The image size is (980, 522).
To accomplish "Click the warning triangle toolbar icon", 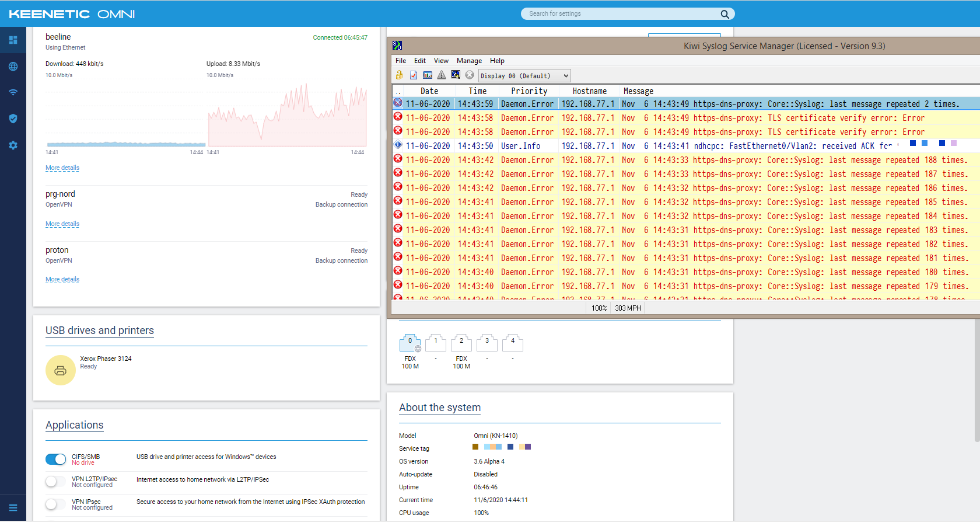I will pos(442,75).
